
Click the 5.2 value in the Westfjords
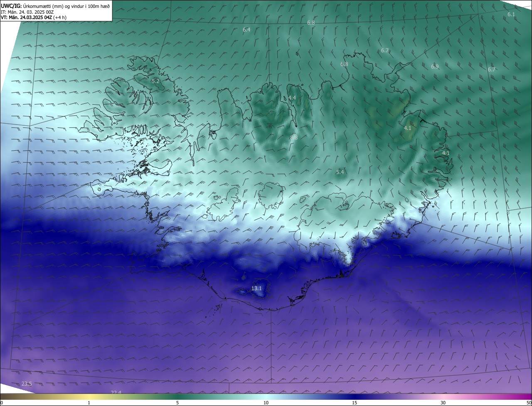coord(155,81)
